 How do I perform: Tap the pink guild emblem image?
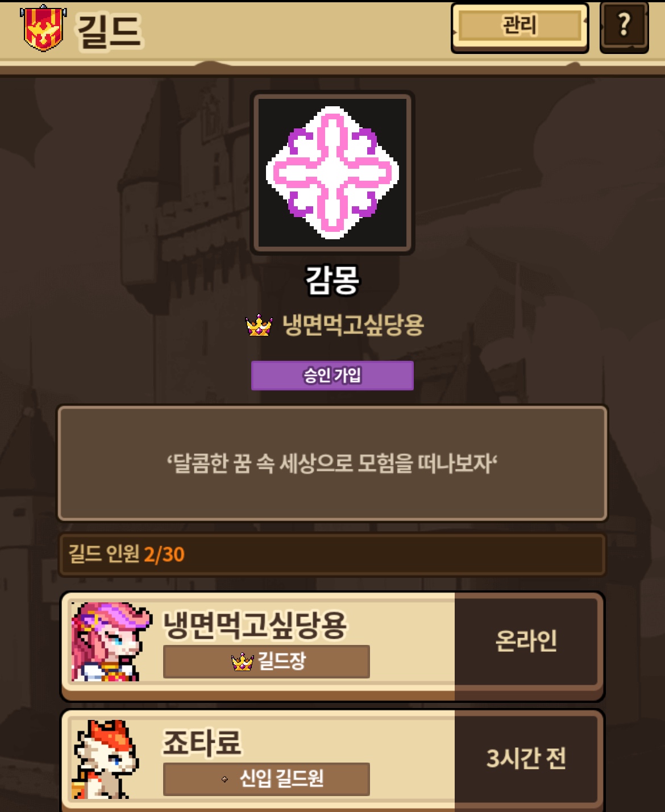(x=332, y=173)
